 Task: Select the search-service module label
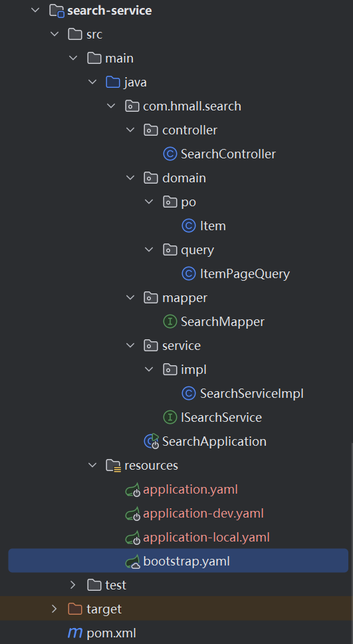click(110, 11)
